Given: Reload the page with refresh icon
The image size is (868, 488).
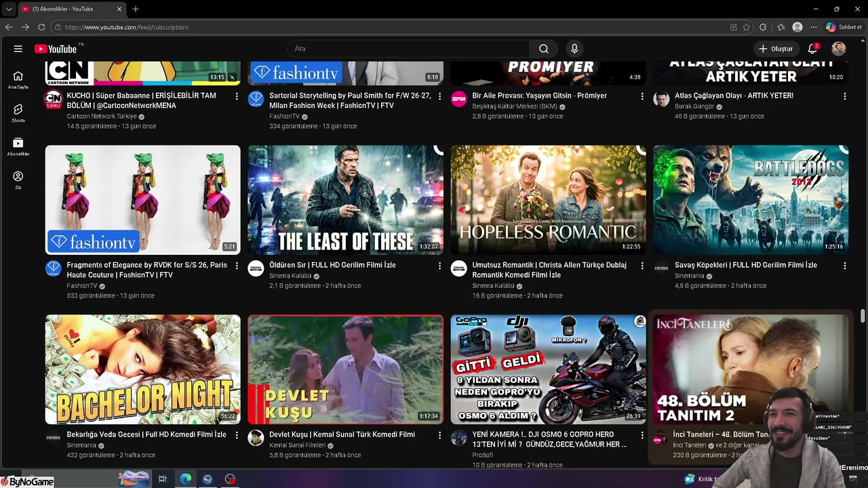Looking at the screenshot, I should [41, 27].
